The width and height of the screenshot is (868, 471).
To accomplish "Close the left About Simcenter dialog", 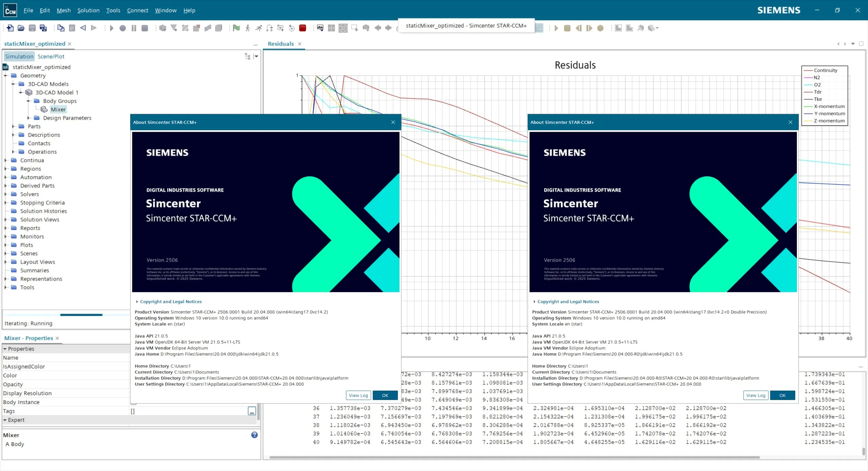I will click(x=393, y=122).
